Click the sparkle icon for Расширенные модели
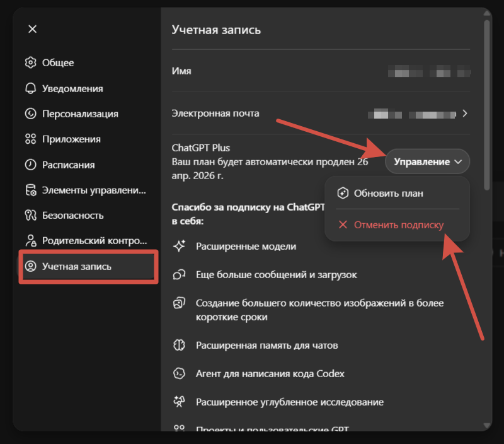504x444 pixels. tap(180, 246)
